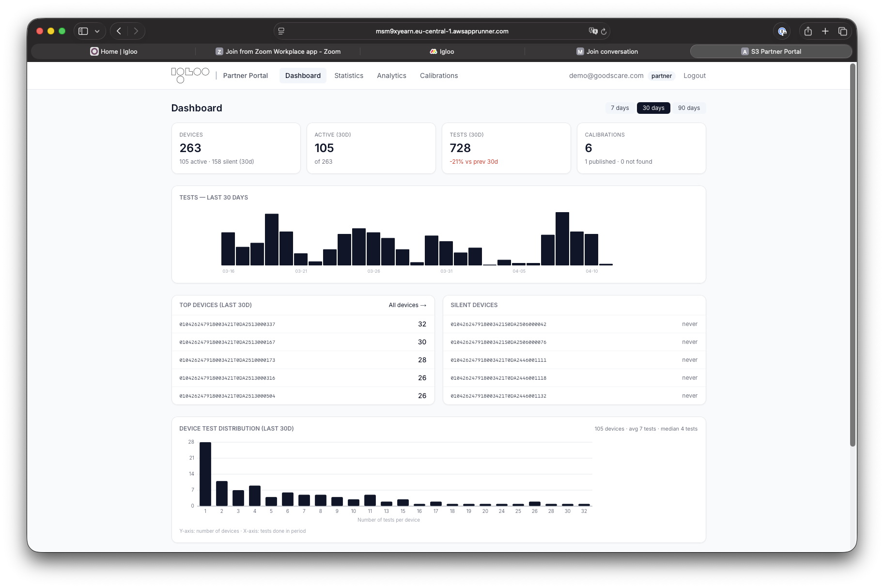Open the Statistics tab
884x588 pixels.
click(x=349, y=76)
